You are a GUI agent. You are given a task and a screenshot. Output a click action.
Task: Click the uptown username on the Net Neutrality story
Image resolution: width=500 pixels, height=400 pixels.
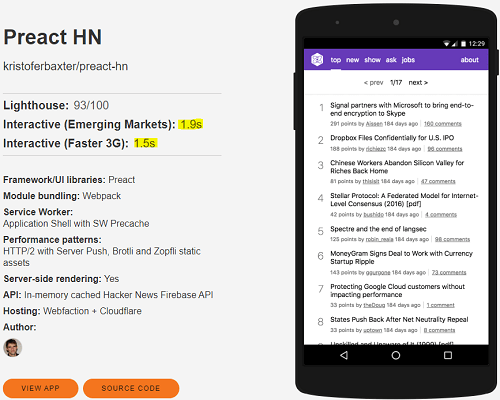[x=373, y=330]
